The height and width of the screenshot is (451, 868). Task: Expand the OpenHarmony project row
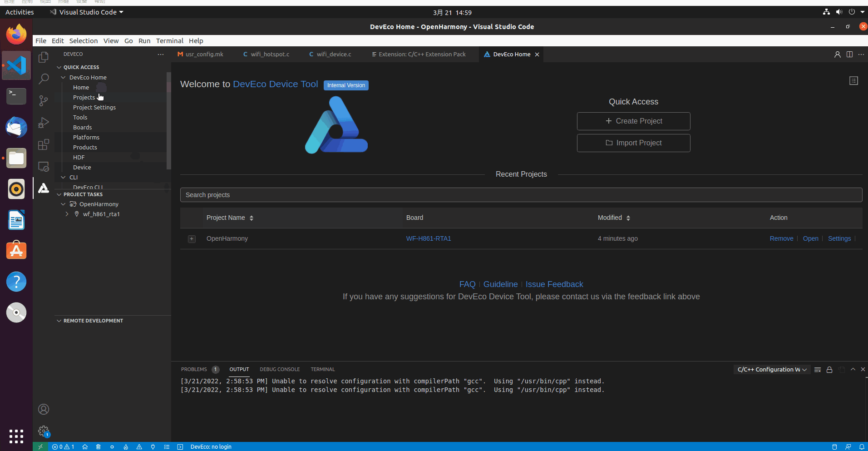(x=192, y=239)
